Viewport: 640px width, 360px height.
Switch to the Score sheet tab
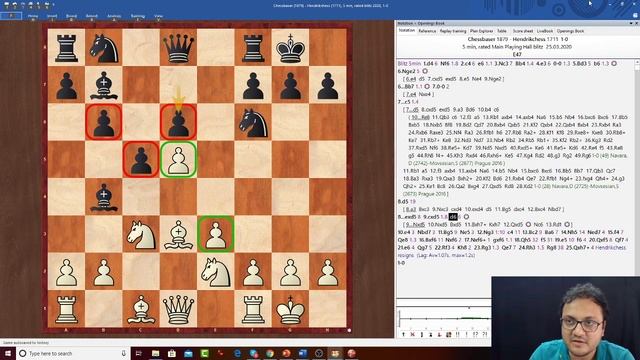523,31
